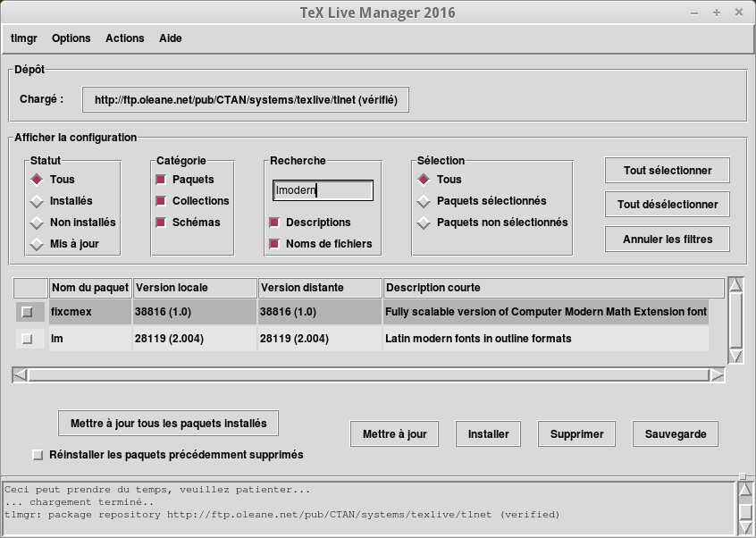Image resolution: width=756 pixels, height=538 pixels.
Task: Click the Version distante column header
Action: point(320,288)
